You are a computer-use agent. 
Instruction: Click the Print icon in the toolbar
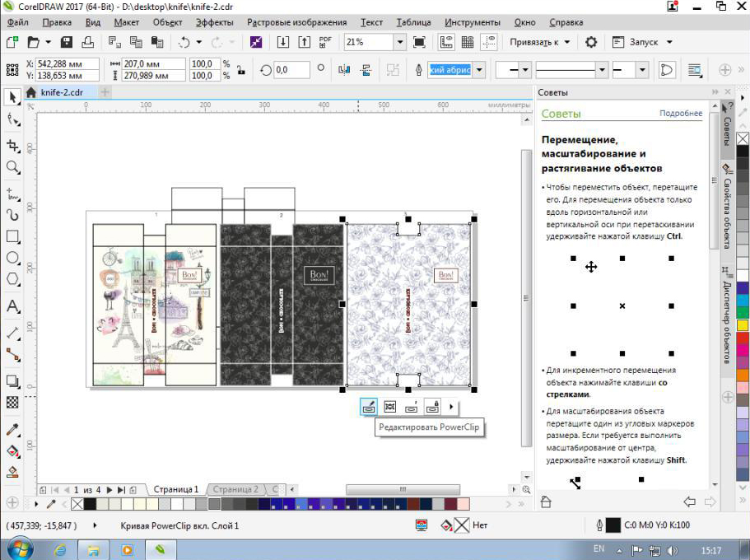pos(87,42)
